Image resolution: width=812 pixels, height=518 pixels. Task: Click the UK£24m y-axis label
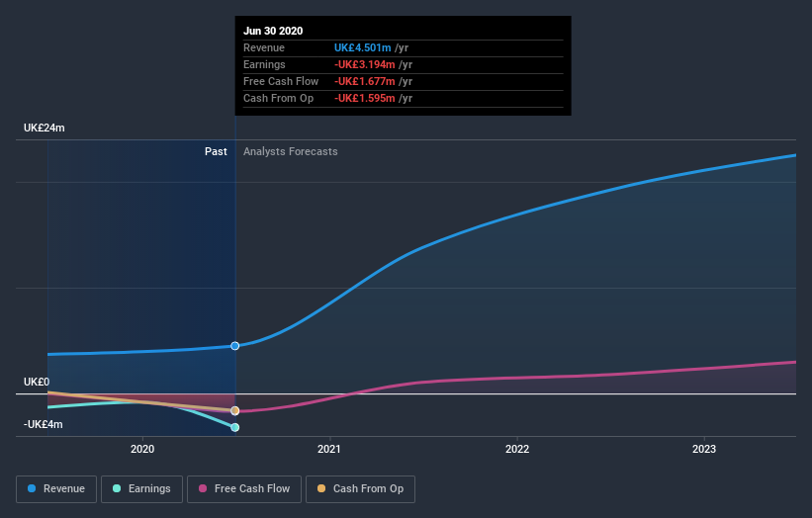click(45, 128)
